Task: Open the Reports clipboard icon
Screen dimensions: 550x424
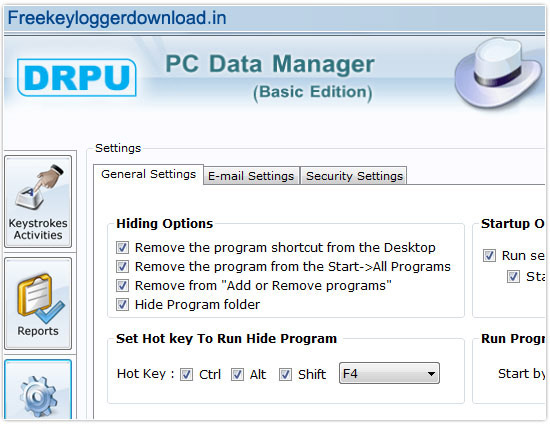Action: coord(38,304)
